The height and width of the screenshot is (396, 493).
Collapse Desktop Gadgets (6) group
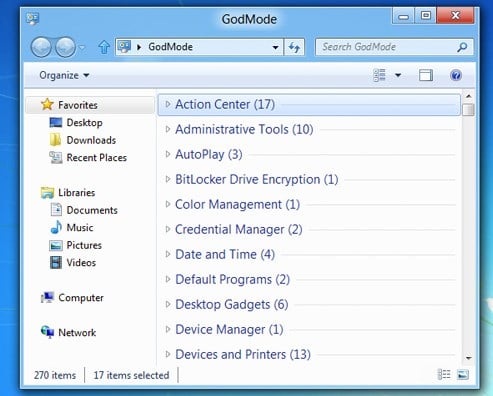tap(168, 304)
